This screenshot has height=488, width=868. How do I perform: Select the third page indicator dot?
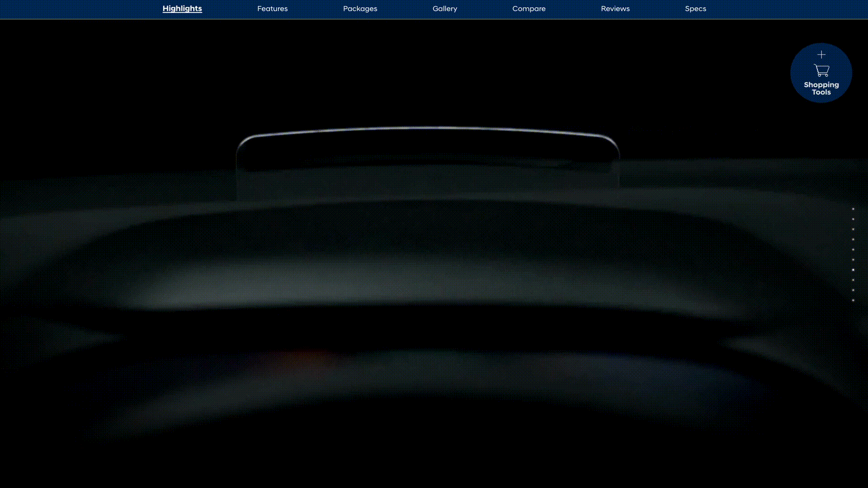point(853,229)
